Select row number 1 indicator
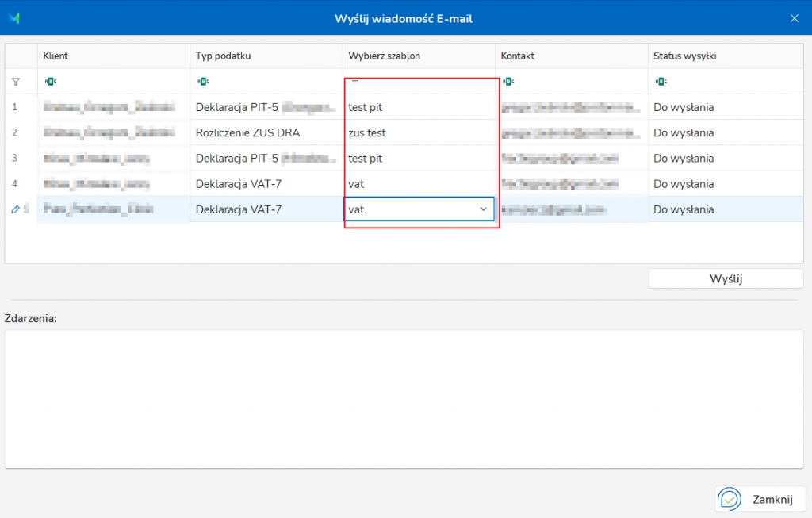This screenshot has width=812, height=518. tap(21, 107)
